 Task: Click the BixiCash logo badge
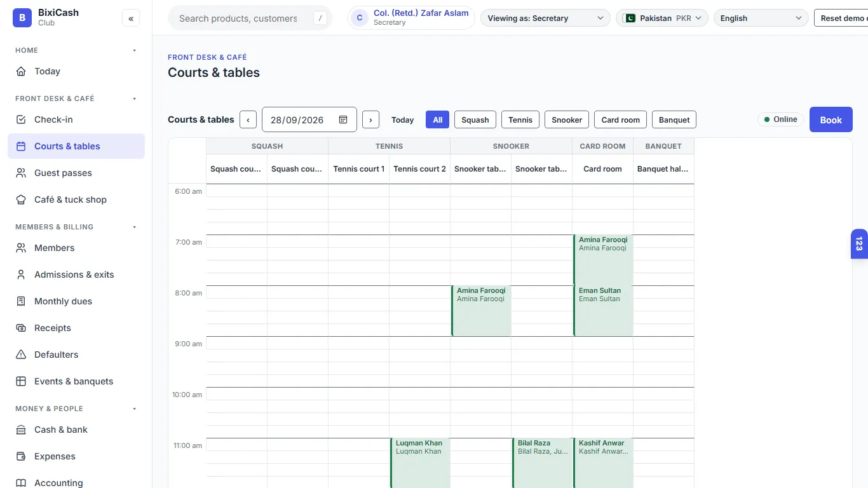[22, 18]
